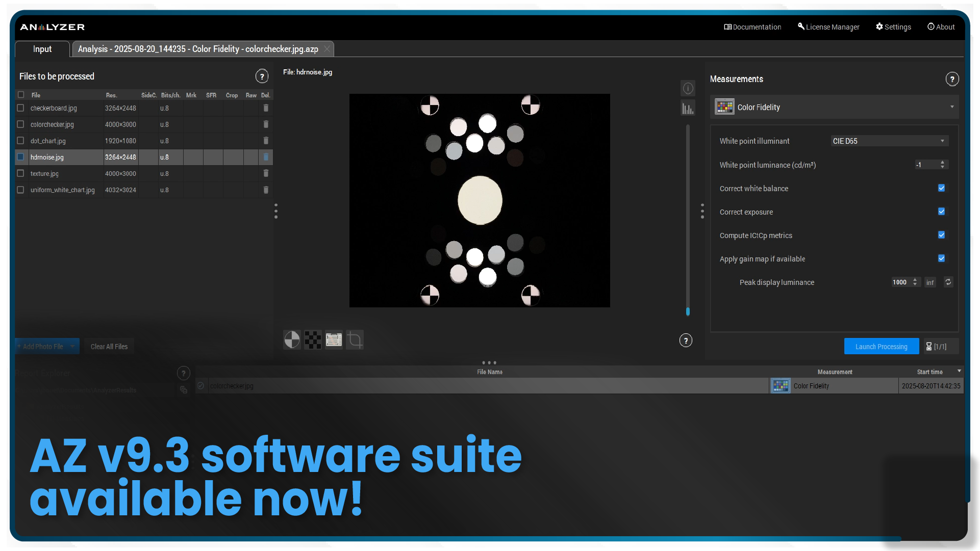Click the trash icon for texture.jpg

(266, 174)
